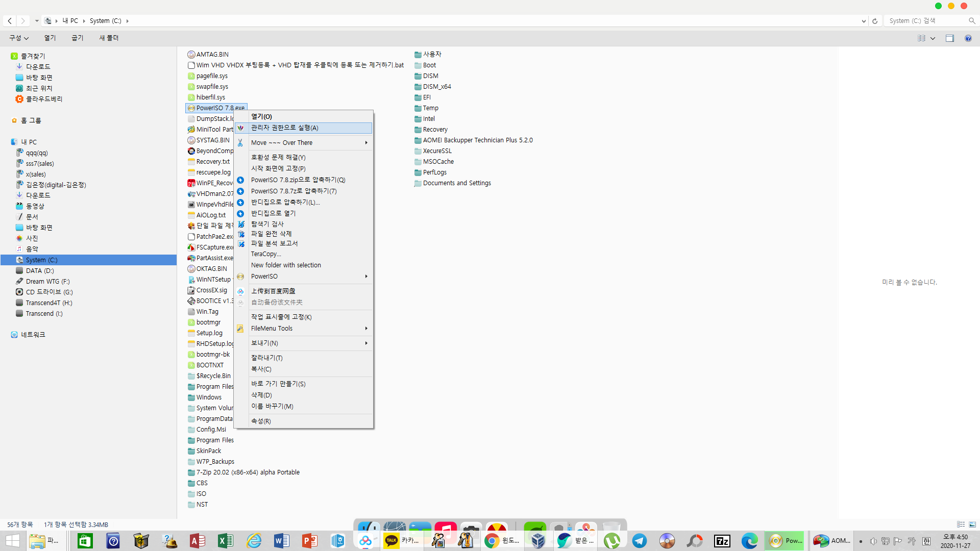Screen dimensions: 980x551
Task: Open Telegram taskbar icon
Action: [x=640, y=541]
